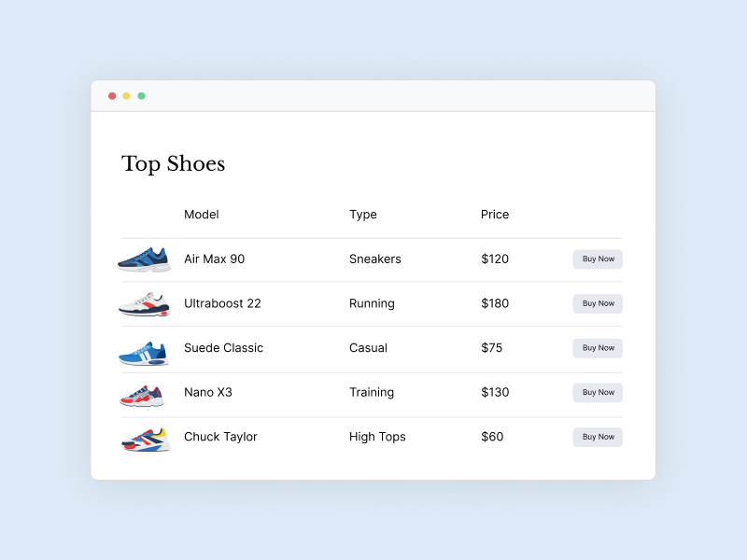Click the Price column header
This screenshot has height=560, width=747.
495,215
